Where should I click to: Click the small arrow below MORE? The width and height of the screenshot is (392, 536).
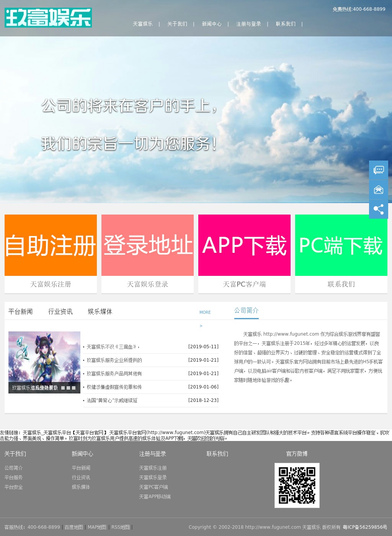pyautogui.click(x=201, y=326)
